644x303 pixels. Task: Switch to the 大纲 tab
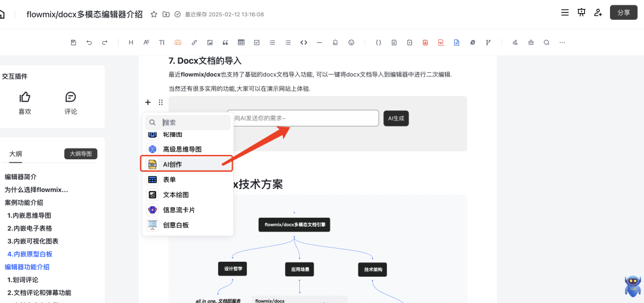click(16, 154)
